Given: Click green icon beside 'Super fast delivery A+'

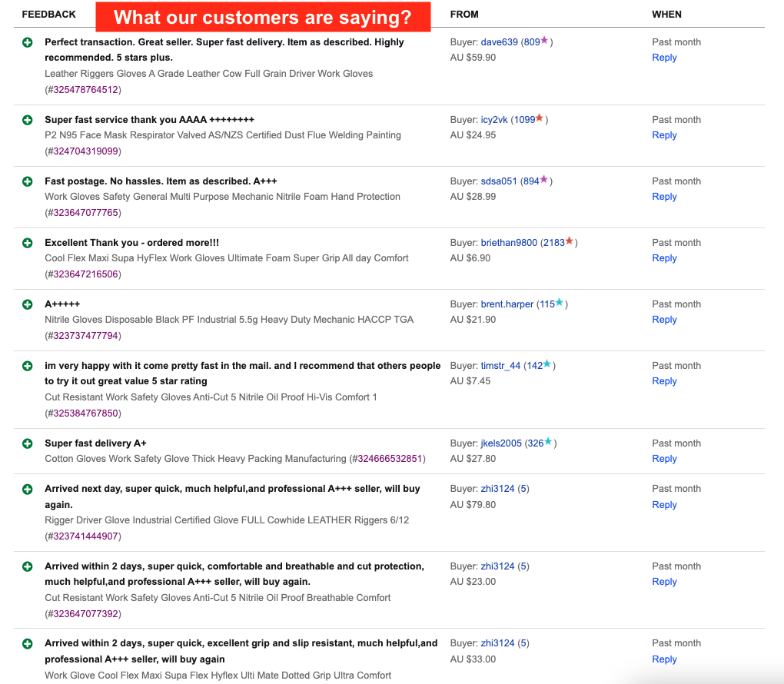Looking at the screenshot, I should coord(28,443).
